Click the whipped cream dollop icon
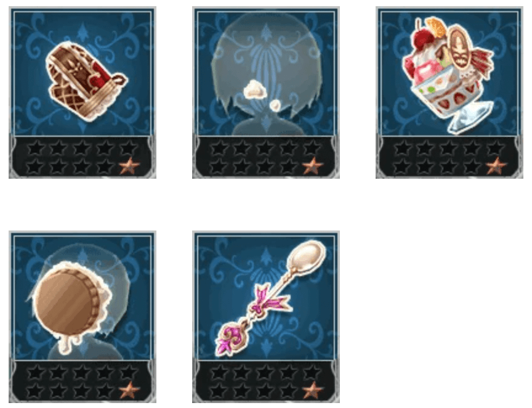The height and width of the screenshot is (408, 532). coord(254,90)
